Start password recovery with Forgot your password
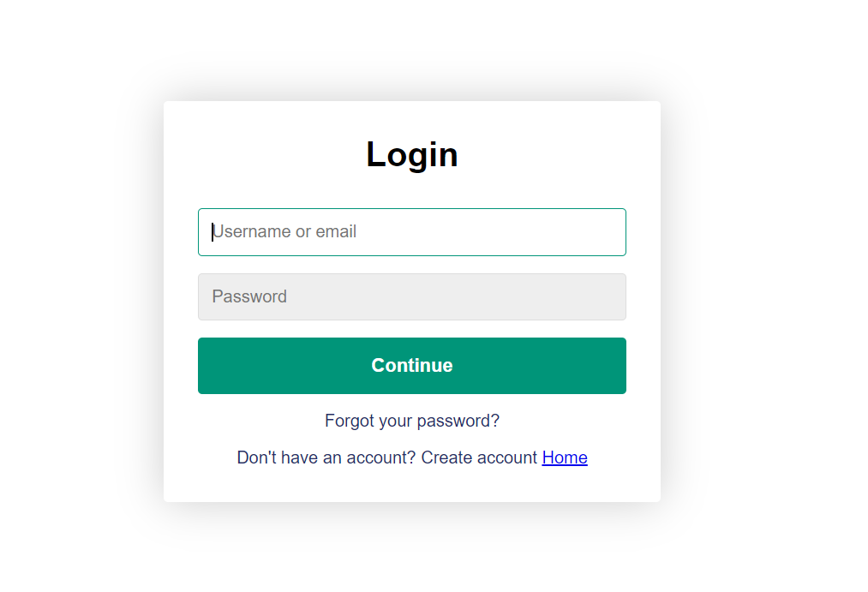Image resolution: width=868 pixels, height=592 pixels. [x=411, y=421]
